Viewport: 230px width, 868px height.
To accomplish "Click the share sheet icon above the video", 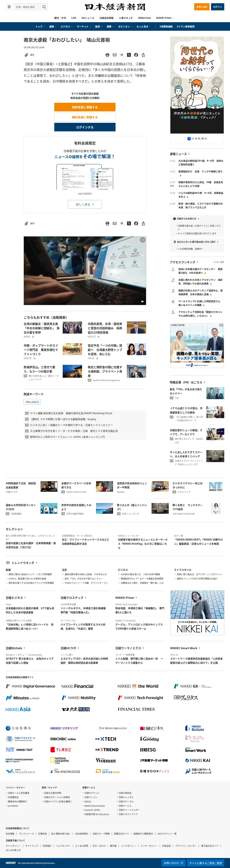I will [143, 223].
